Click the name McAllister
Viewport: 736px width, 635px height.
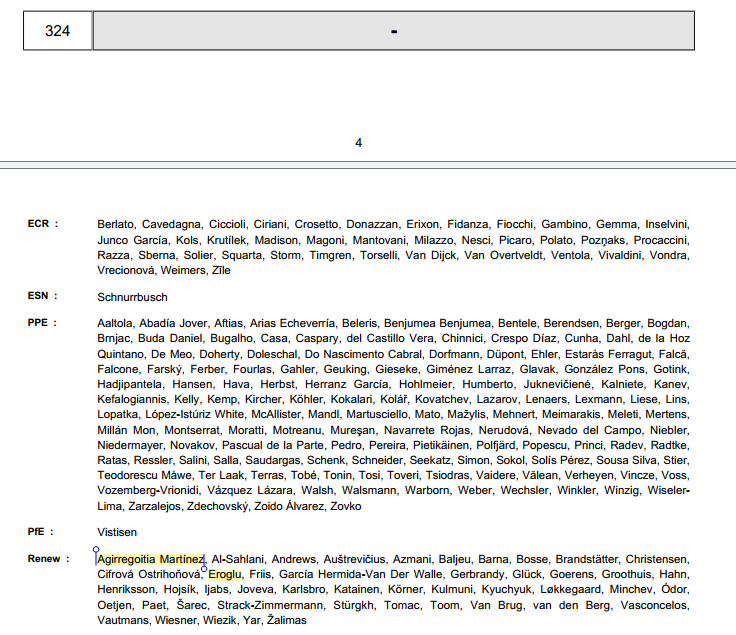coord(276,414)
